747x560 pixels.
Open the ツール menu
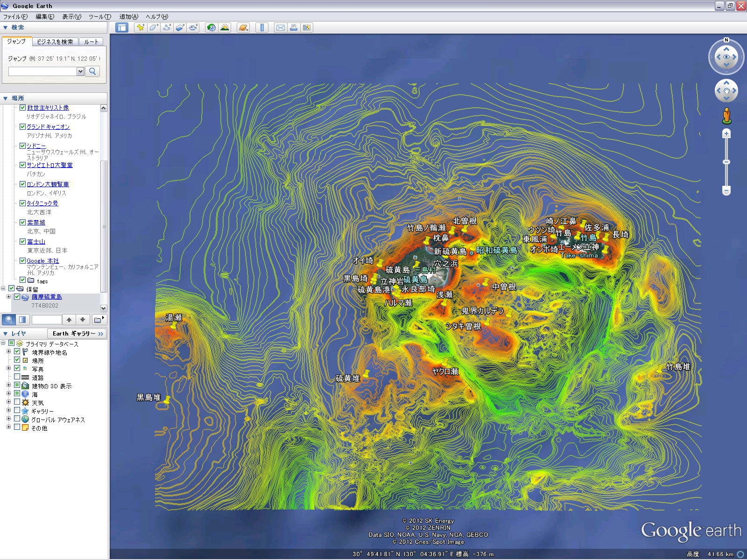[99, 17]
